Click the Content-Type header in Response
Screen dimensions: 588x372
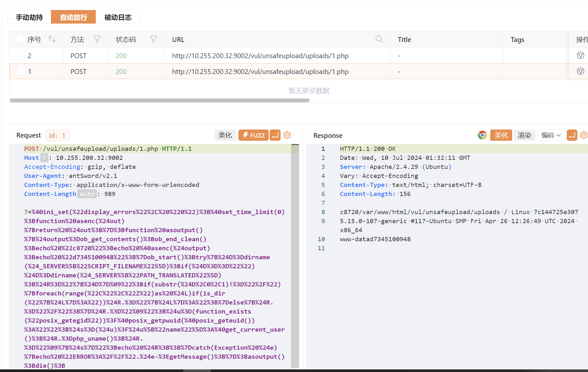pyautogui.click(x=410, y=185)
